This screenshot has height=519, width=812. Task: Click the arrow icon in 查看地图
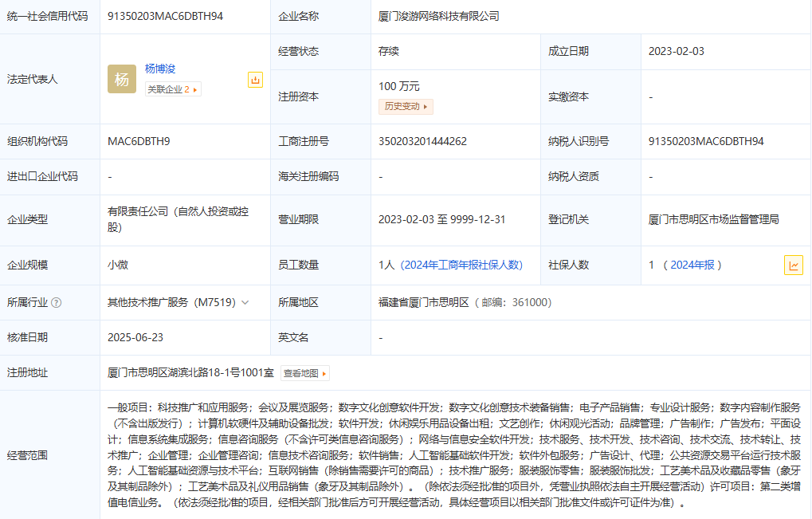pos(324,373)
